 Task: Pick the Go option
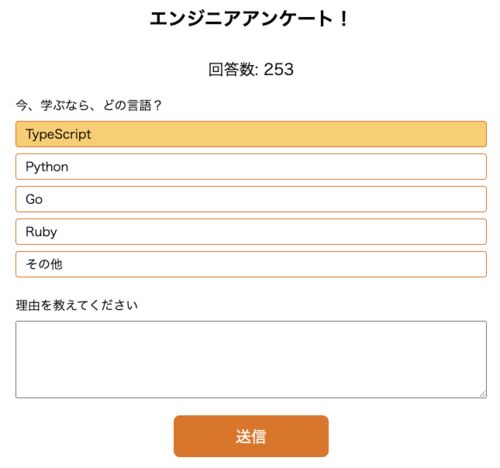[251, 199]
